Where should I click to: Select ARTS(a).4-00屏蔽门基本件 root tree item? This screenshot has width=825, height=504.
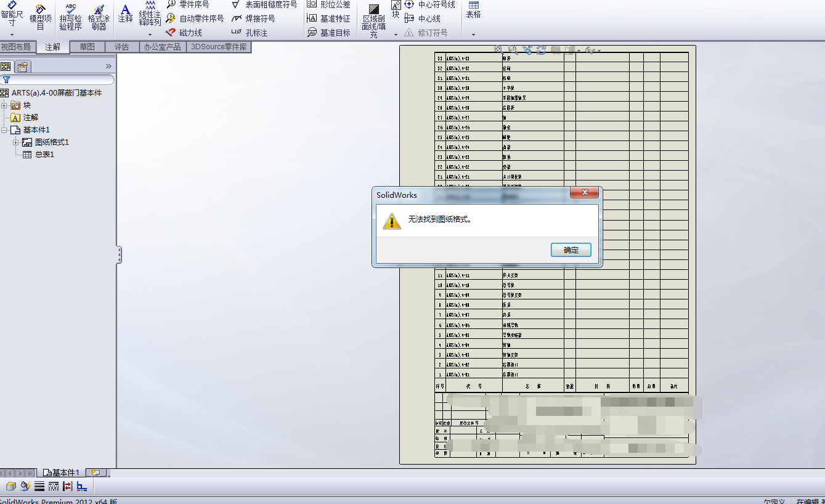[51, 93]
